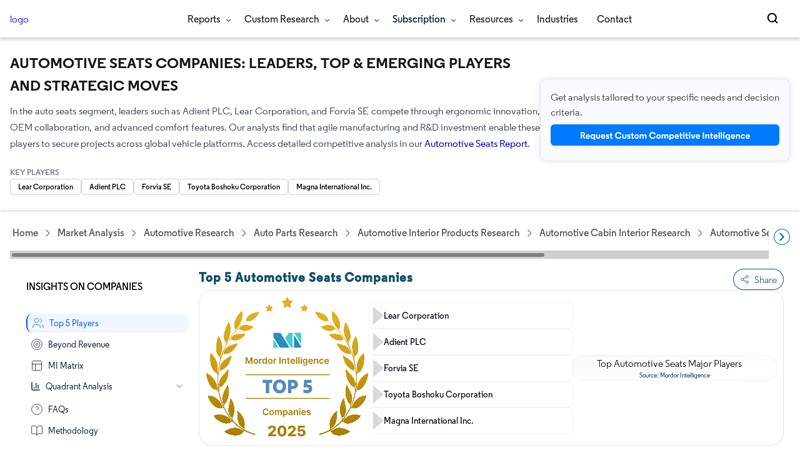Click the Top 5 Automotive Seats Companies heading
The height and width of the screenshot is (450, 800).
click(x=306, y=278)
